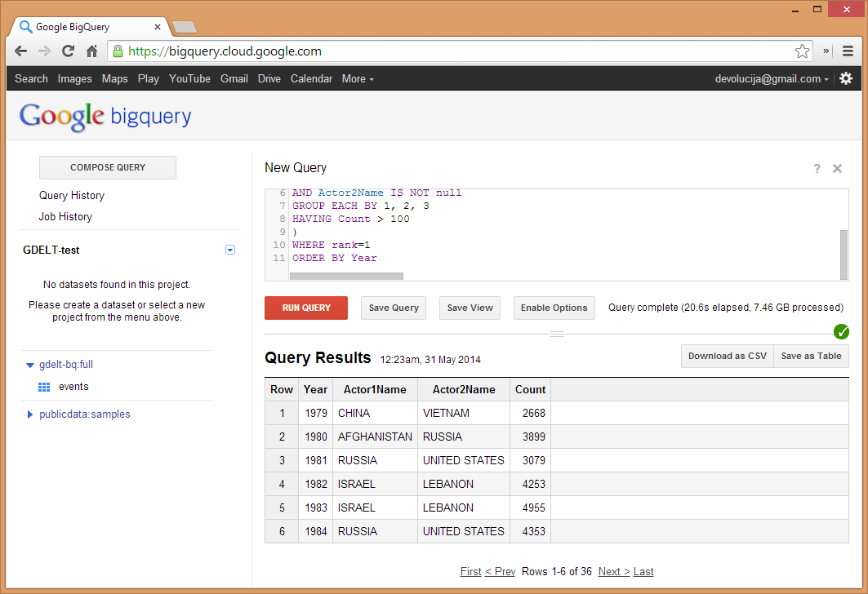Screen dimensions: 868x594
Task: Open the Chrome hamburger menu icon
Action: pos(848,51)
